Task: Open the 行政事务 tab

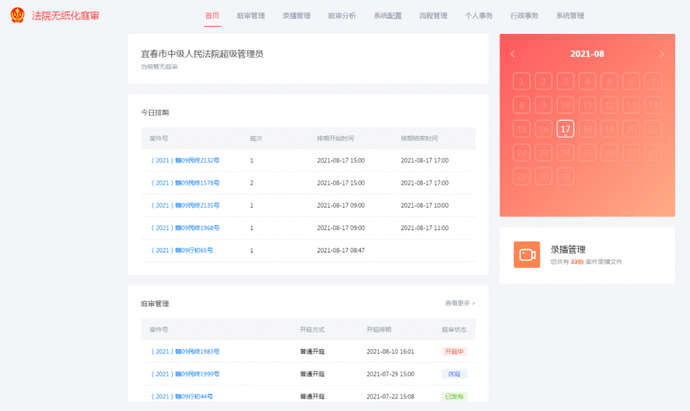Action: [525, 16]
